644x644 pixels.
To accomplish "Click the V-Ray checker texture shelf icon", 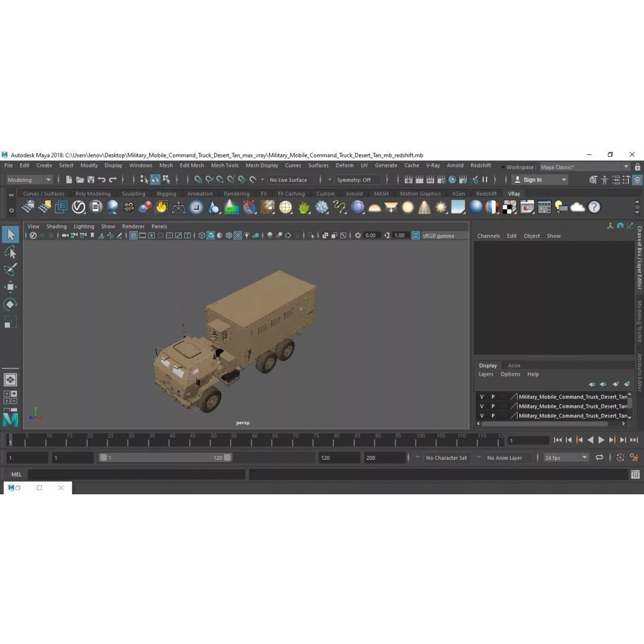I will [x=510, y=208].
